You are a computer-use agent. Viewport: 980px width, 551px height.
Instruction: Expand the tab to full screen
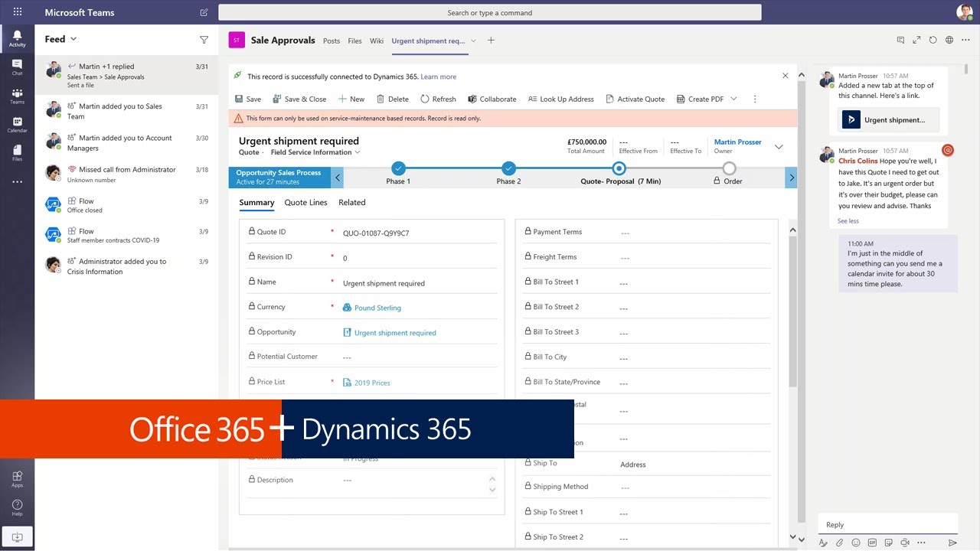916,40
